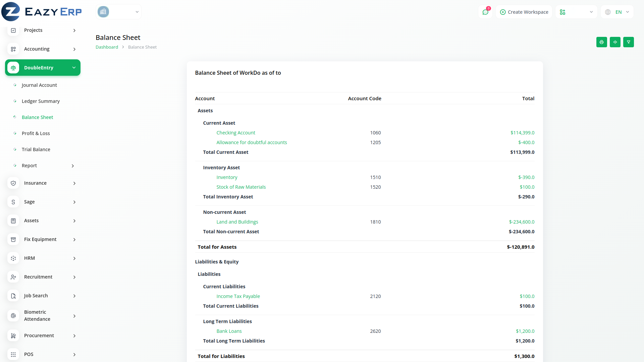Open the workspace grid selector dropdown
This screenshot has height=362, width=644.
click(576, 12)
